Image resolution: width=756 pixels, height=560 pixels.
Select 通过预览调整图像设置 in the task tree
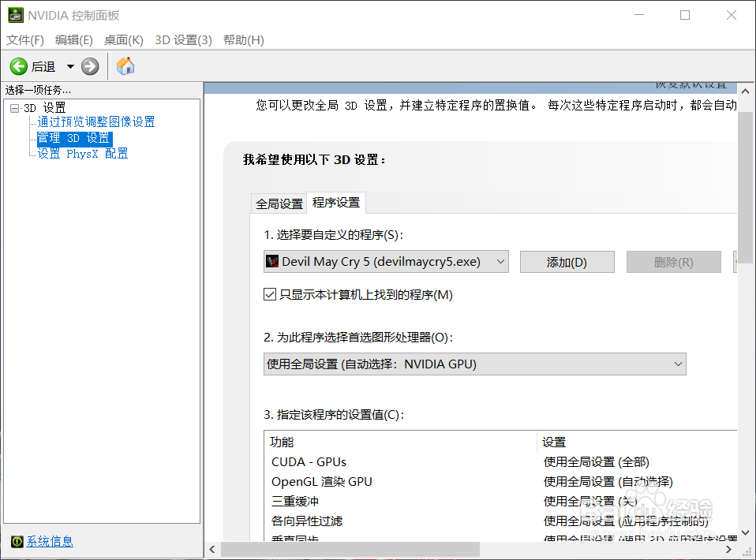point(96,122)
